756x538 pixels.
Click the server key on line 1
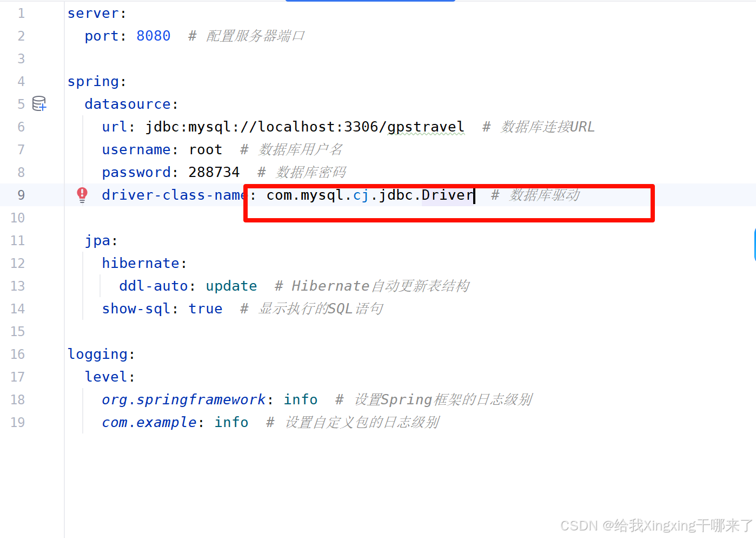93,13
